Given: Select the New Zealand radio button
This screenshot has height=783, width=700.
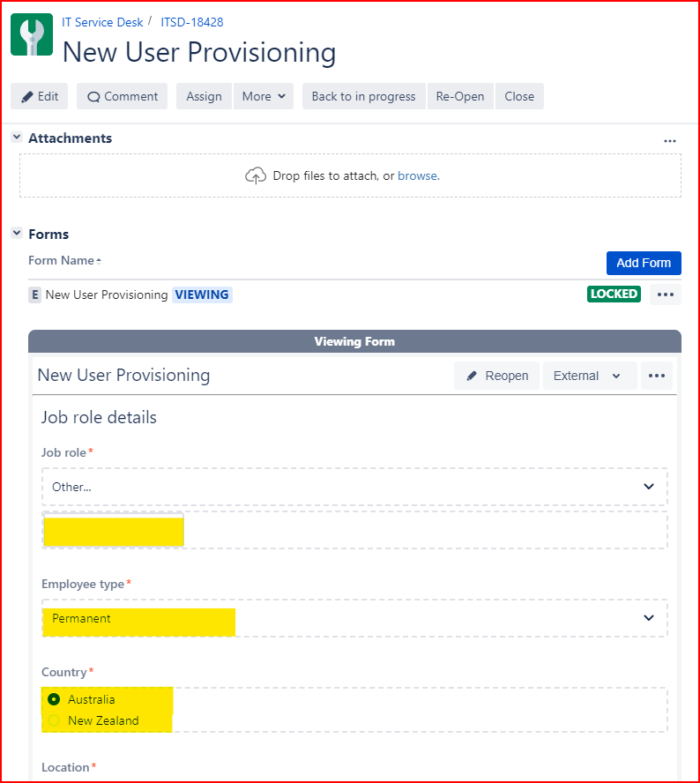Looking at the screenshot, I should [54, 720].
